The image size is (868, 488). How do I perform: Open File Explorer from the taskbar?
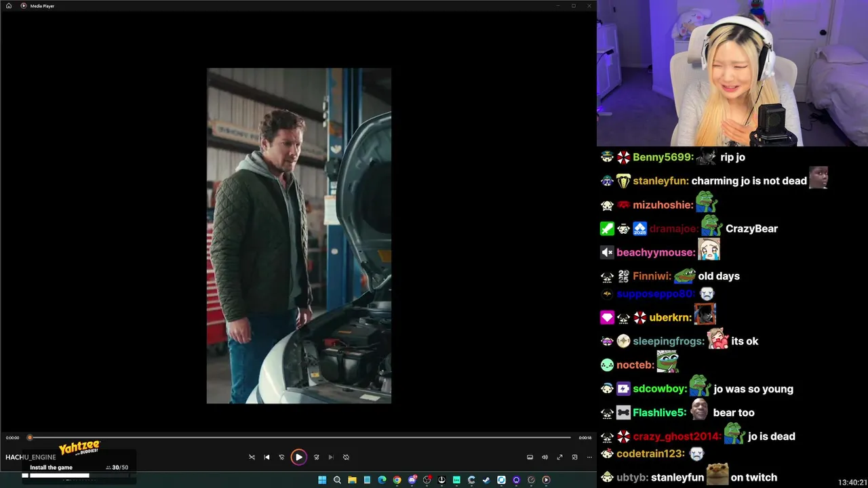352,480
